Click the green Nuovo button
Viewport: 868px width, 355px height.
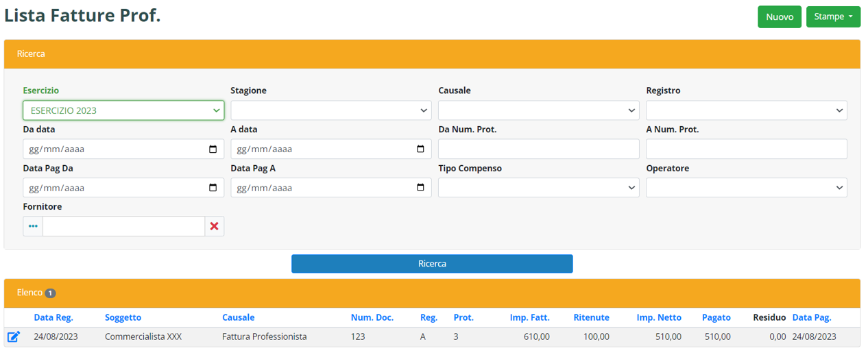pyautogui.click(x=780, y=17)
